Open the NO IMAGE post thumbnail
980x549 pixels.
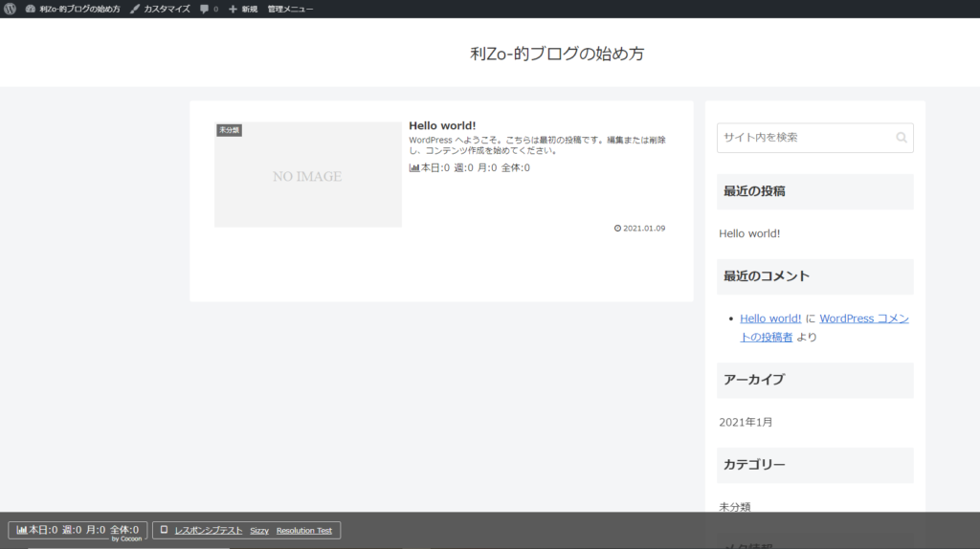(307, 176)
